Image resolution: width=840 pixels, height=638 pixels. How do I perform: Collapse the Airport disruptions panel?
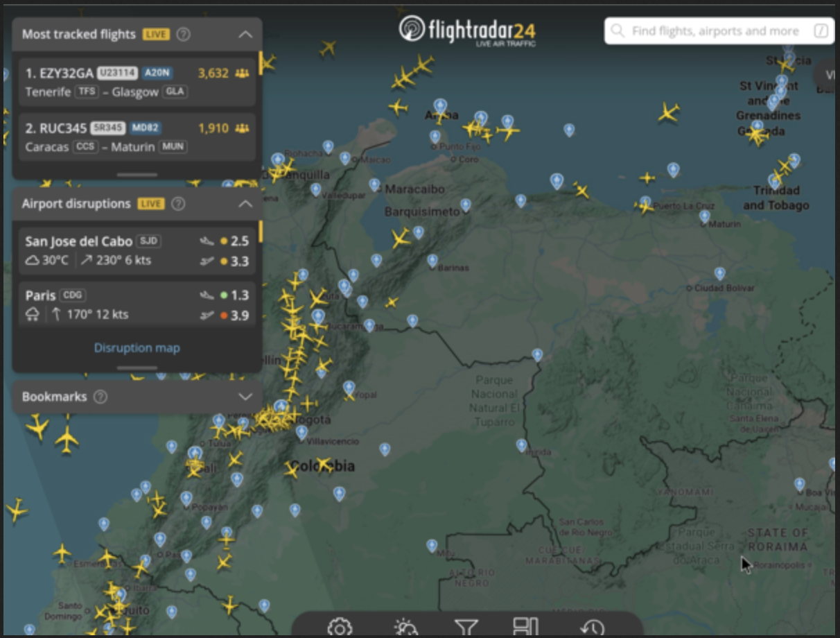point(246,204)
